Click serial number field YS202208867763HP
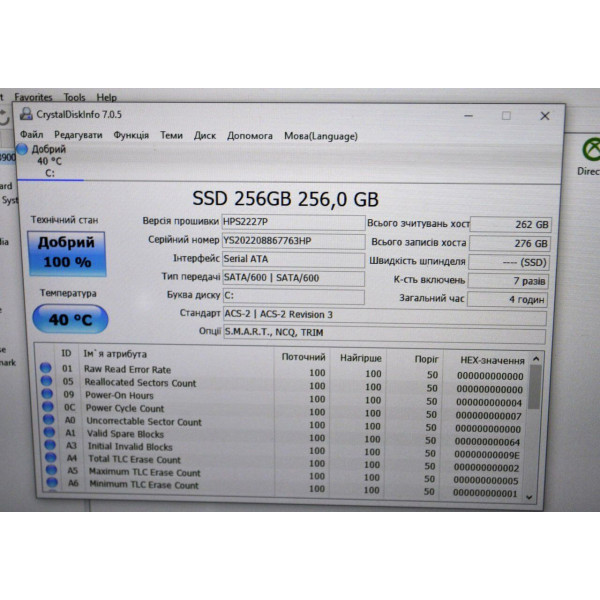This screenshot has height=600, width=600. click(x=293, y=241)
